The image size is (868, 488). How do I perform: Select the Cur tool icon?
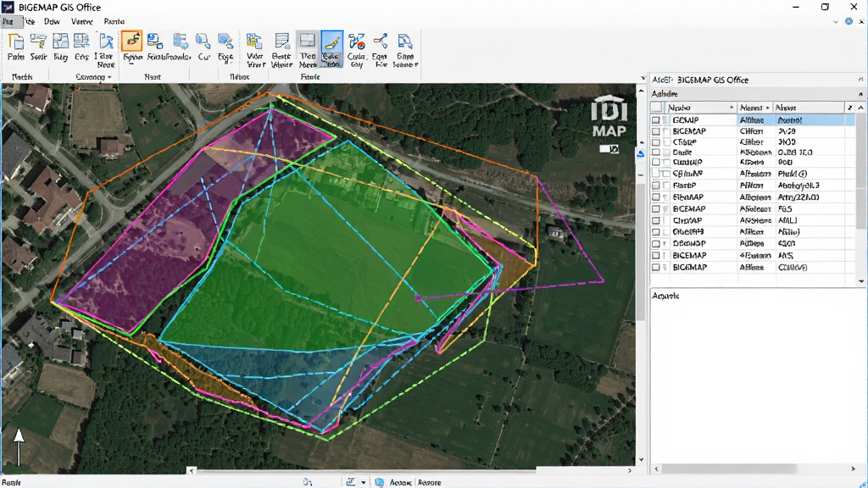203,42
